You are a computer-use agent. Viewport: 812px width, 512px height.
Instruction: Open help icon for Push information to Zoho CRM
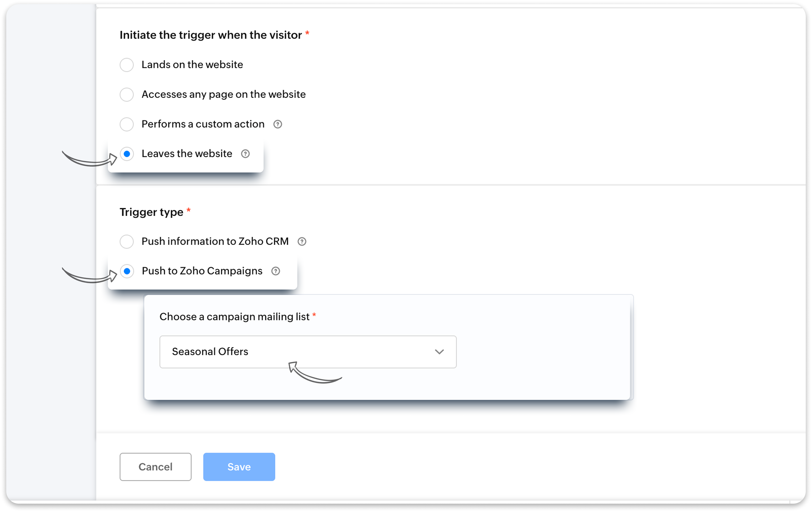tap(302, 241)
